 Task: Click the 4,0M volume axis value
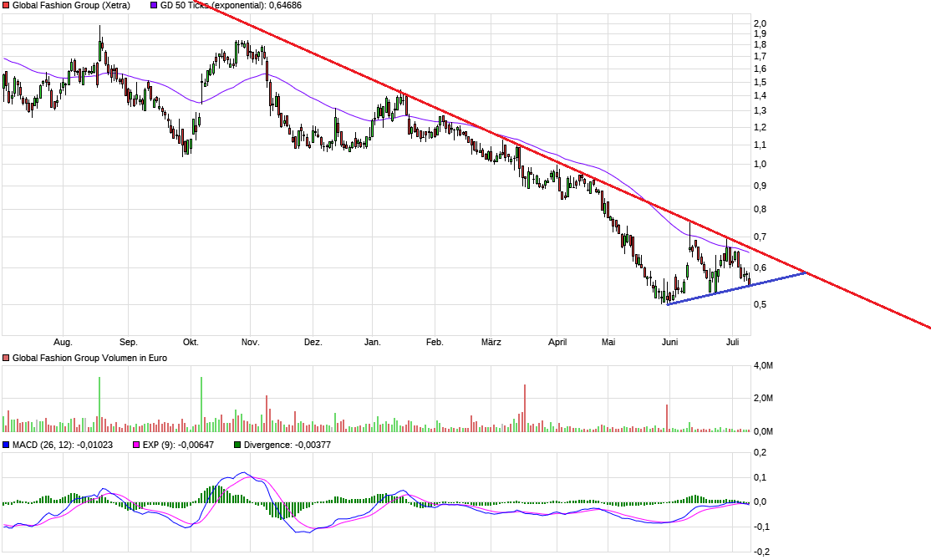click(764, 366)
